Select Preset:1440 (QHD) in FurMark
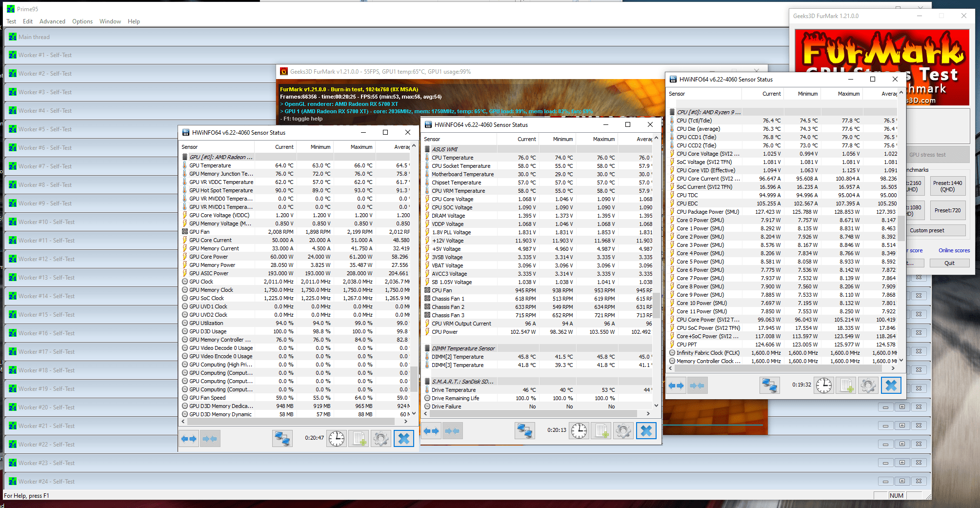The image size is (980, 508). (947, 186)
